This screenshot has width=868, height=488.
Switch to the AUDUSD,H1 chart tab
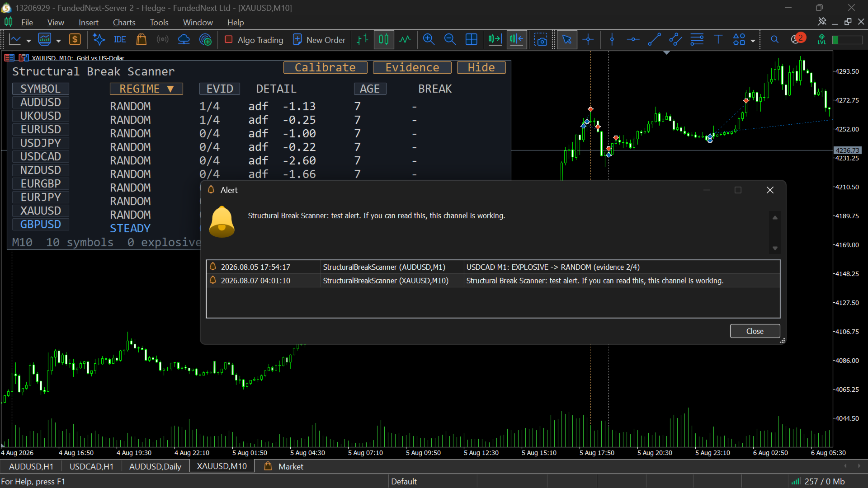tap(31, 466)
